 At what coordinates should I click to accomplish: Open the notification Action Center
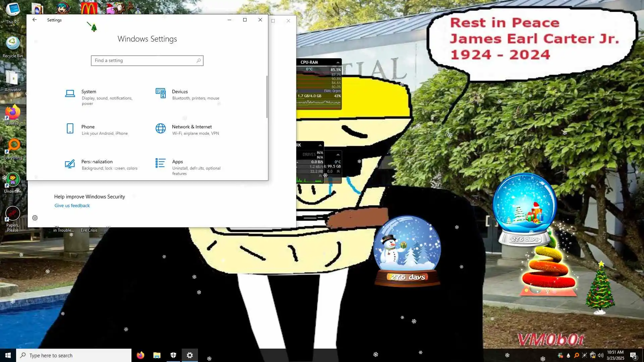tap(633, 356)
